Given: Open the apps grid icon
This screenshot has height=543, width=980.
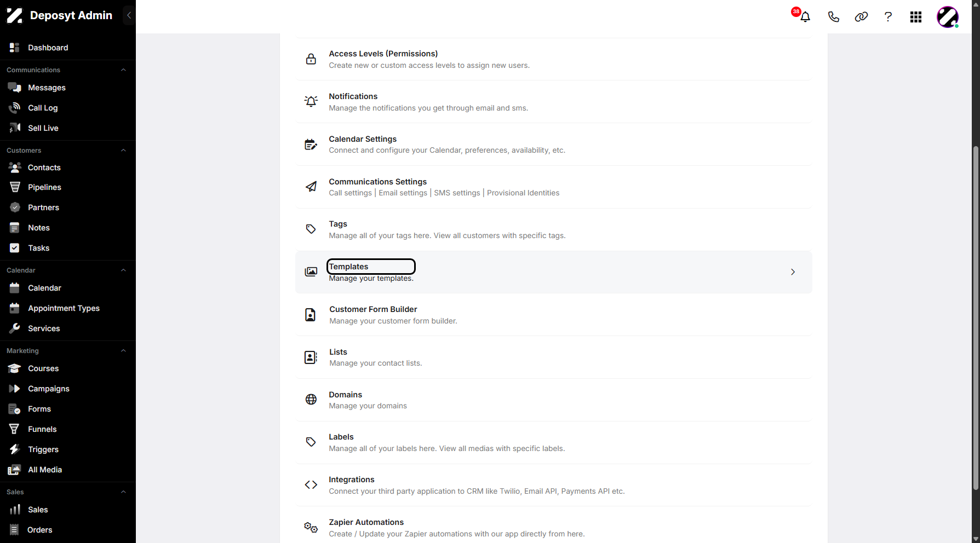Looking at the screenshot, I should pyautogui.click(x=916, y=17).
